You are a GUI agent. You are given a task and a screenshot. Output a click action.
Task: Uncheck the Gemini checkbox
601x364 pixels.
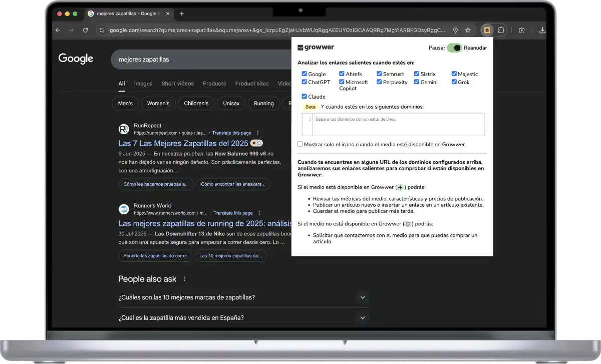point(417,82)
